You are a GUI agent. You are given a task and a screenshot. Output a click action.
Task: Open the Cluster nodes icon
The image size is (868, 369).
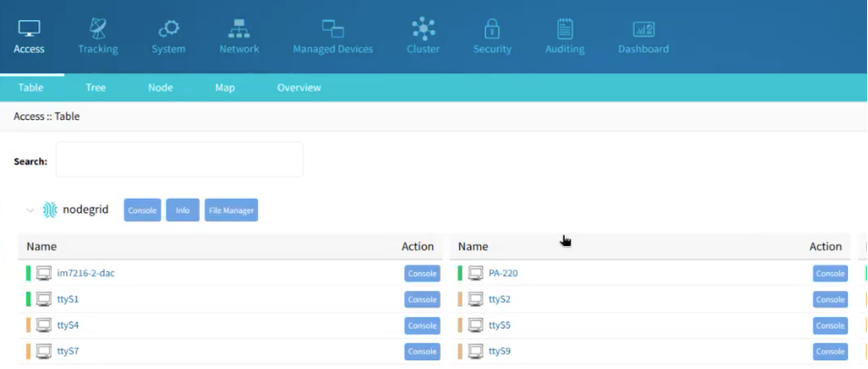pos(422,29)
